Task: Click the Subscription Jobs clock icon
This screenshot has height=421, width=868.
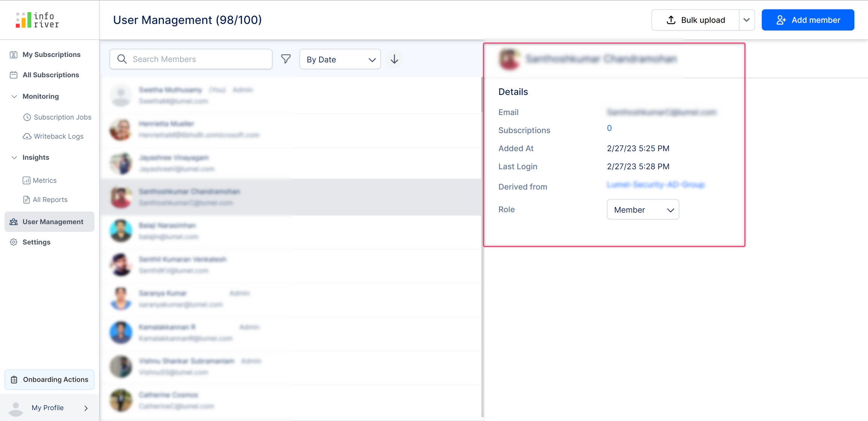Action: pos(27,117)
